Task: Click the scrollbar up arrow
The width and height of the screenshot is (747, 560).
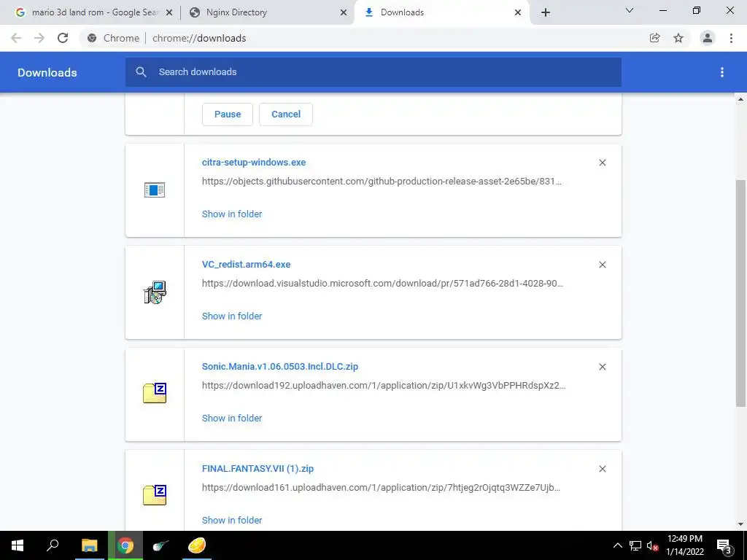Action: [740, 99]
